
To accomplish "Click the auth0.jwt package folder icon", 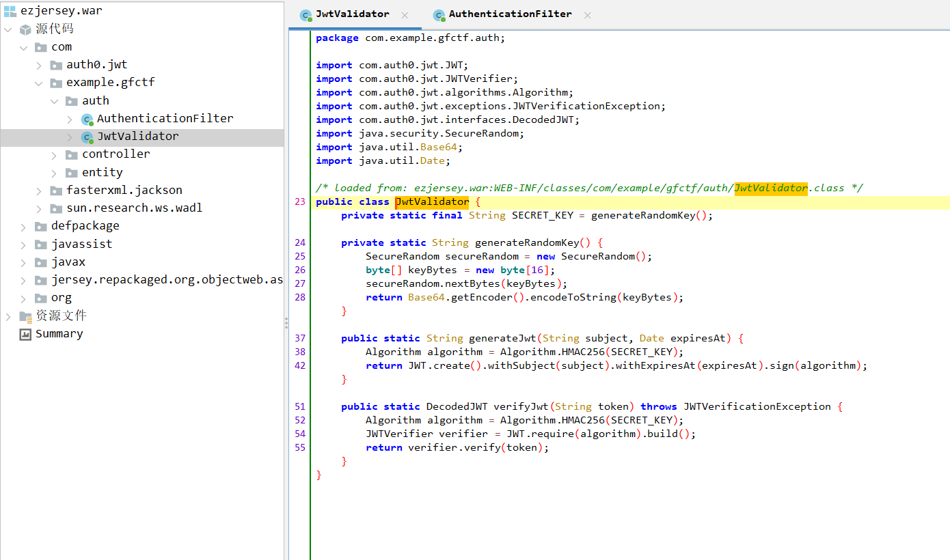I will (x=56, y=65).
